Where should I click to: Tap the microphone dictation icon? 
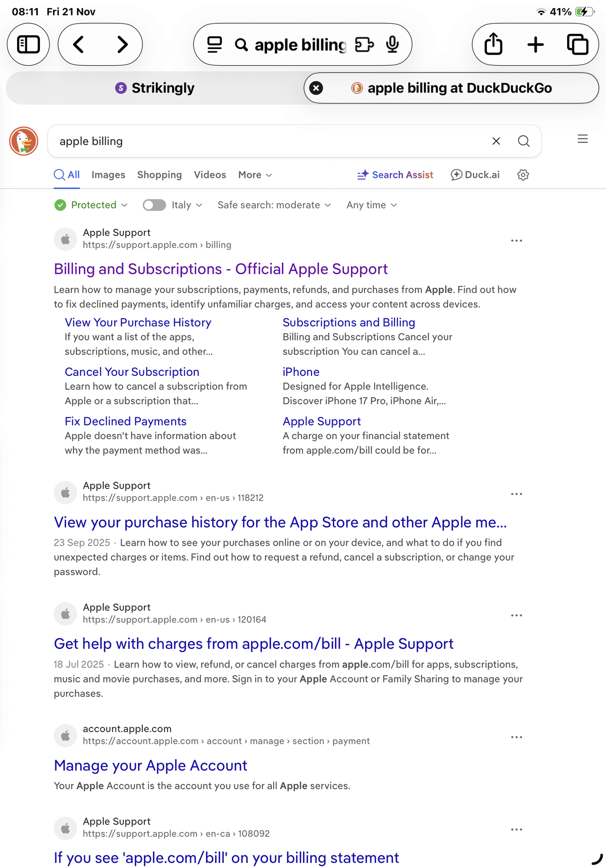392,44
